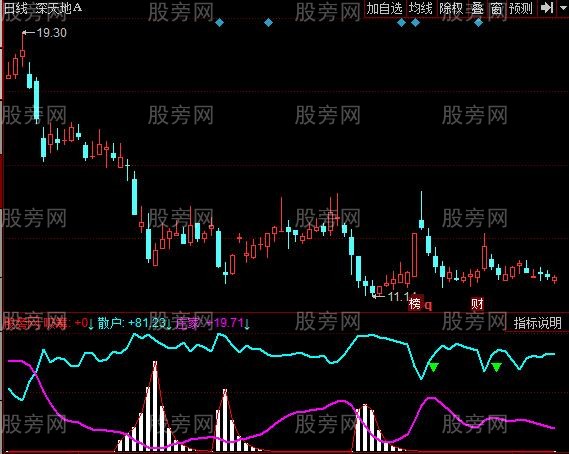
Task: Click the 深天地A stock name
Action: 59,8
